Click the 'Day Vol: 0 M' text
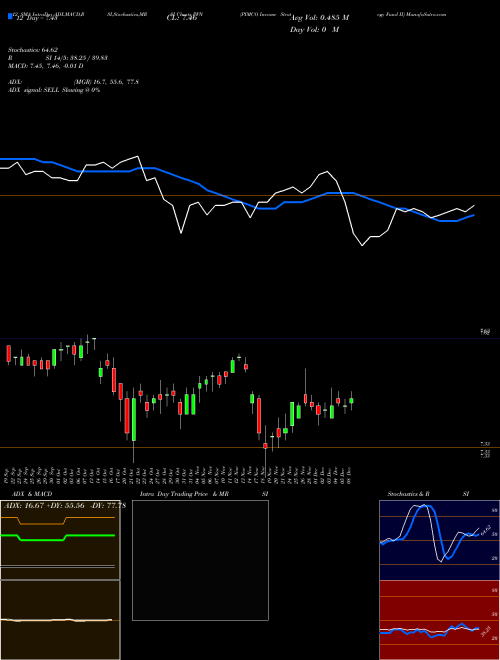The image size is (500, 660). (314, 30)
